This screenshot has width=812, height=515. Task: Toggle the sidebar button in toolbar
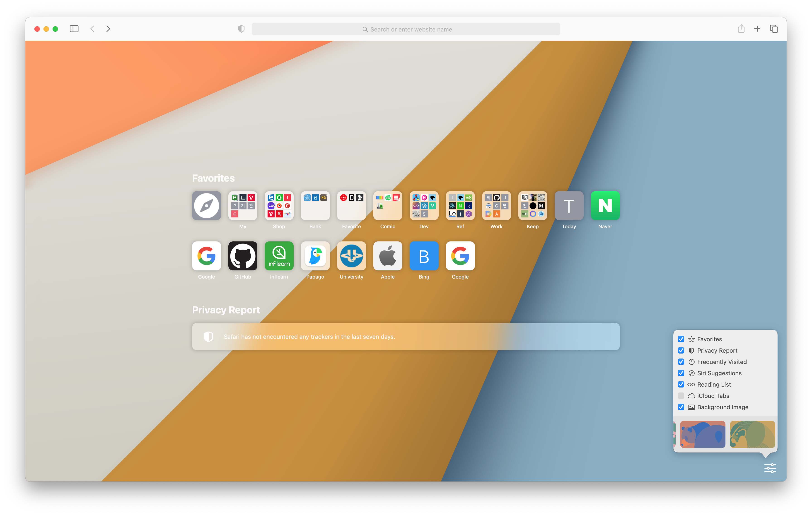click(x=74, y=29)
